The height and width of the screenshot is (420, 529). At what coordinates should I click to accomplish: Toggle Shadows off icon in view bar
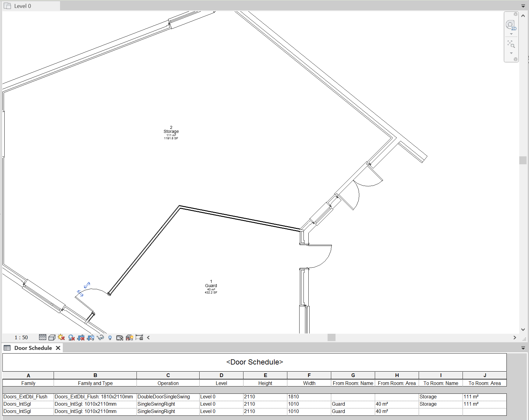pyautogui.click(x=71, y=337)
